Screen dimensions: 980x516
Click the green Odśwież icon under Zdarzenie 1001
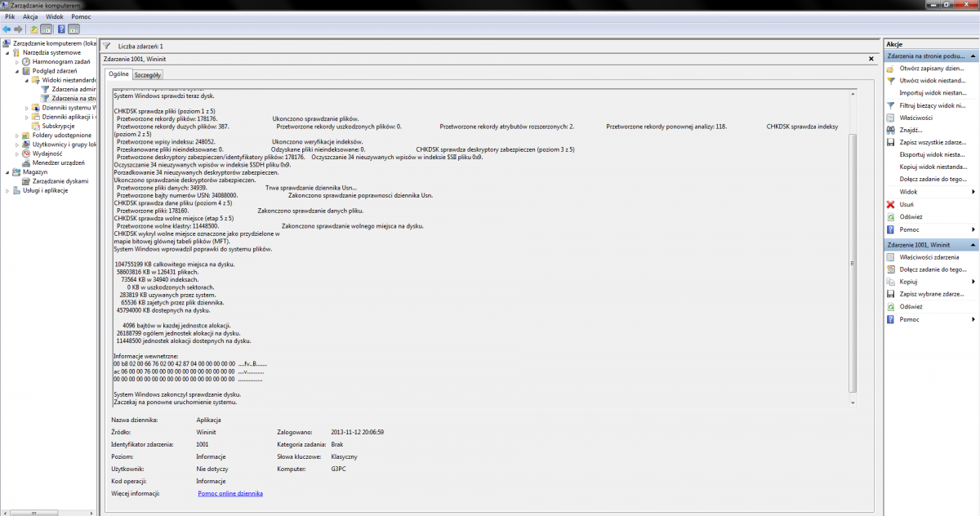point(891,307)
